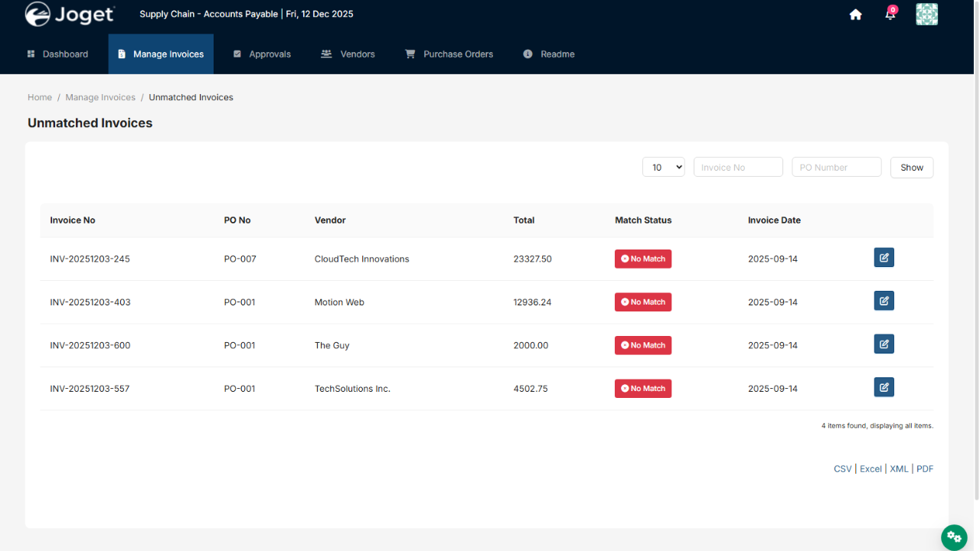Export the list as CSV

(842, 469)
